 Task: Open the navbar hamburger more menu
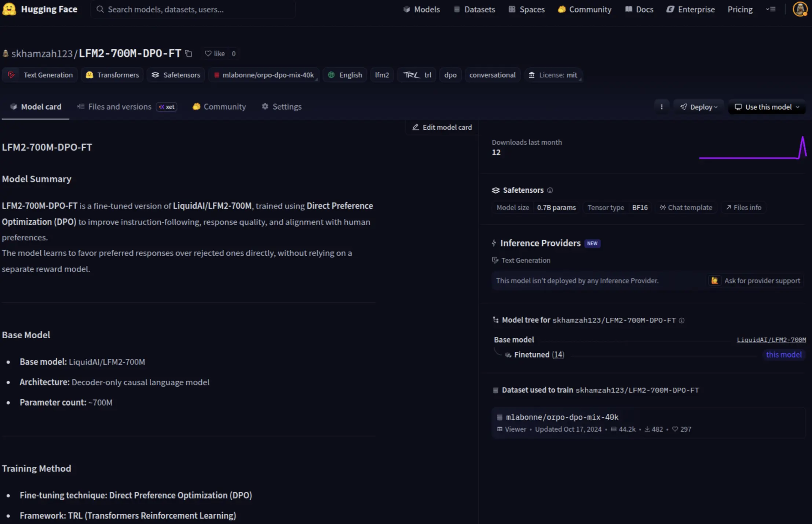[x=771, y=9]
